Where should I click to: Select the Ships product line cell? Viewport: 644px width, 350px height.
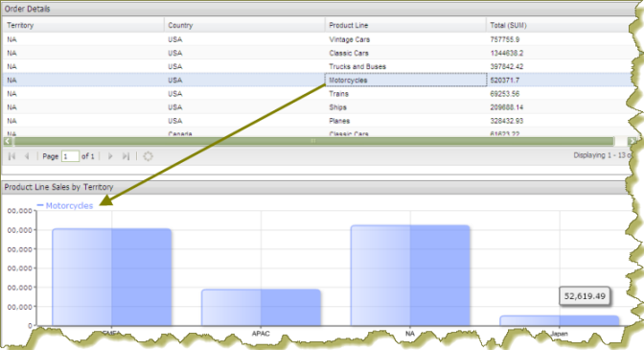(x=337, y=107)
